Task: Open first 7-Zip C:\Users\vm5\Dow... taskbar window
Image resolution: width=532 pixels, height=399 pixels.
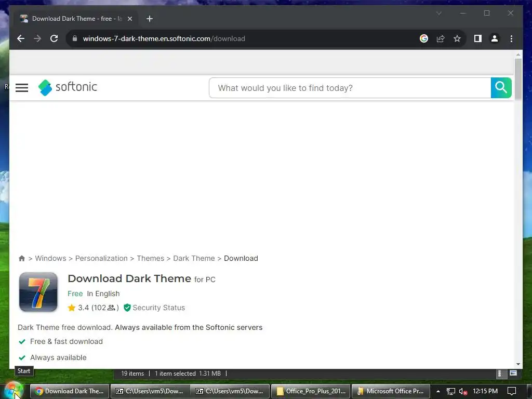Action: pyautogui.click(x=150, y=391)
